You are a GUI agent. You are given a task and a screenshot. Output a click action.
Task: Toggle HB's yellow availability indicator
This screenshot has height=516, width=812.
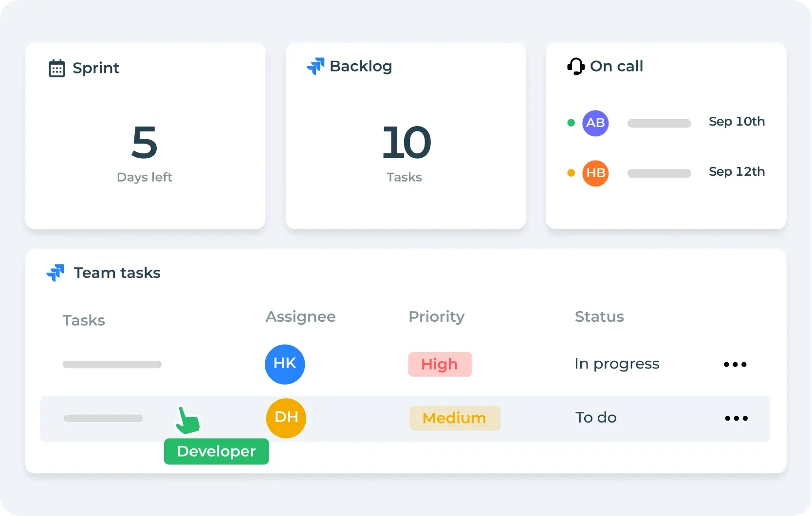click(x=571, y=173)
